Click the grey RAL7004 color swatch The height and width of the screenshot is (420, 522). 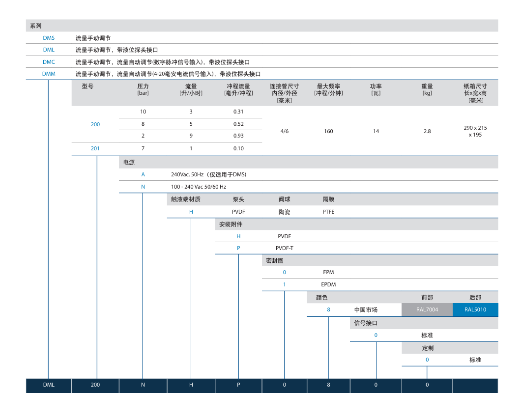tap(427, 310)
